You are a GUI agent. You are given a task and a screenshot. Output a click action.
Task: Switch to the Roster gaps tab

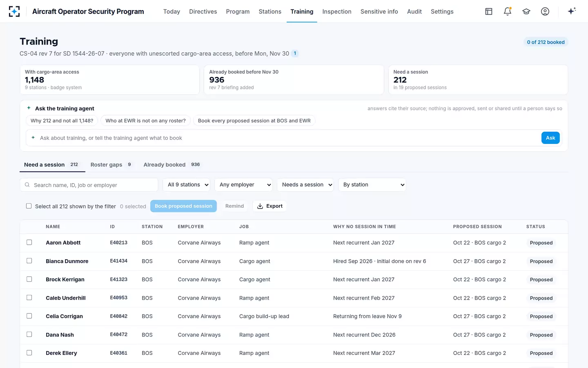(x=111, y=165)
